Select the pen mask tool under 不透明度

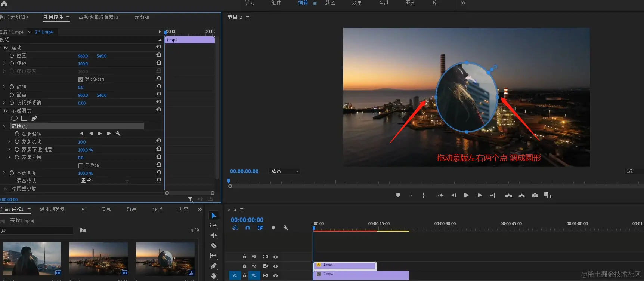tap(34, 118)
